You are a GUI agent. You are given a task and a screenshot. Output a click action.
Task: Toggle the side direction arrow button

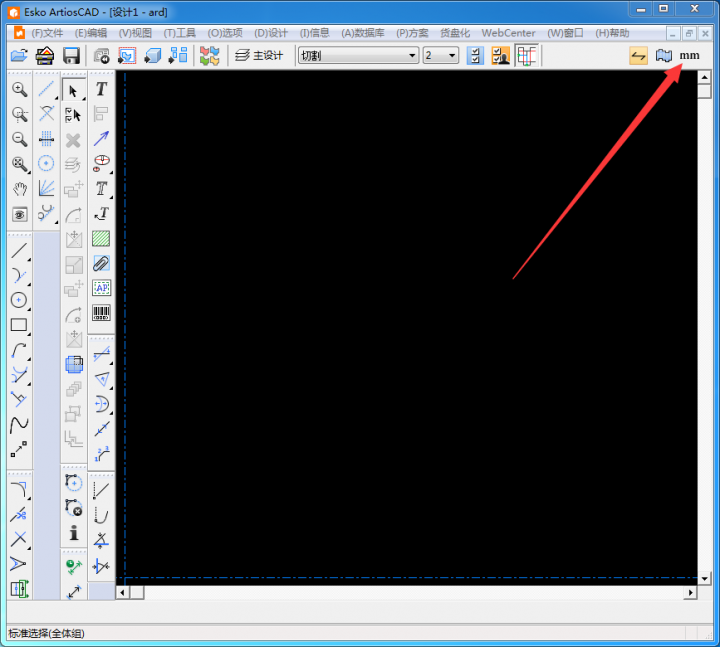(638, 56)
